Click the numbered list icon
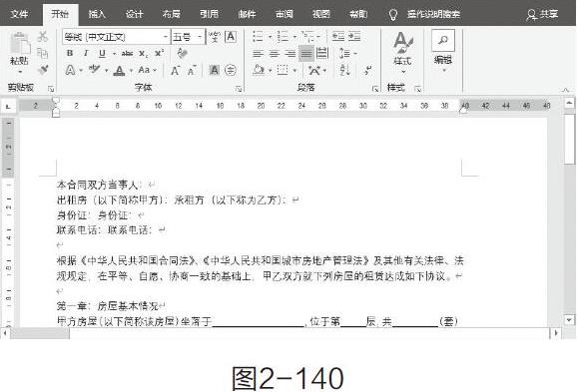 coord(283,36)
